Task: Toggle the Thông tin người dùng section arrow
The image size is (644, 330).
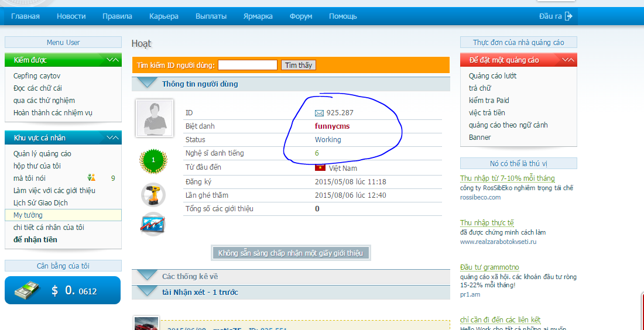Action: coord(146,83)
